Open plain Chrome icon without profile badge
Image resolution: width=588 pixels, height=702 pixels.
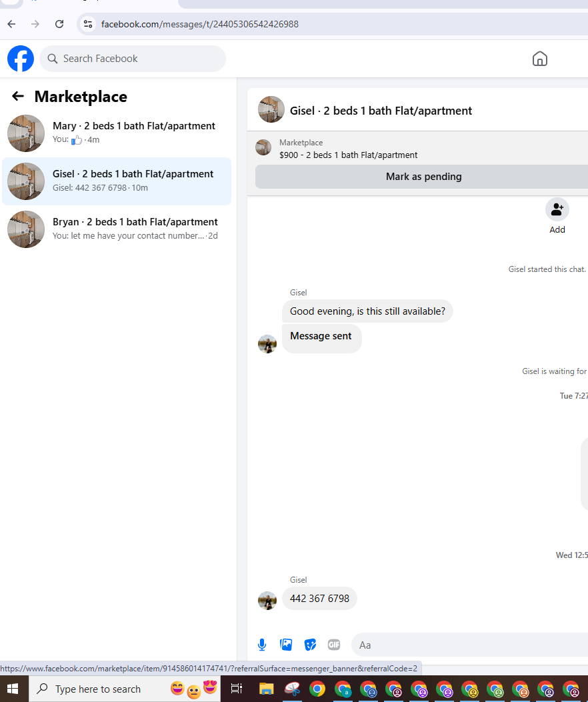coord(317,689)
